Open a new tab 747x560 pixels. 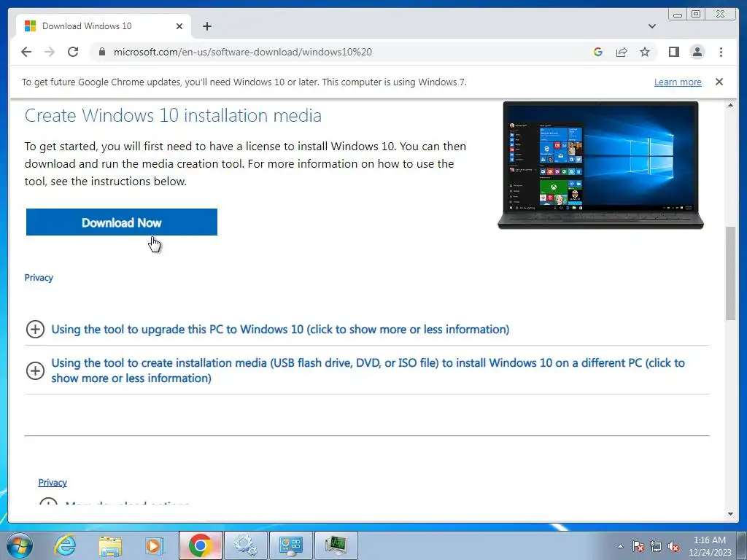point(206,26)
